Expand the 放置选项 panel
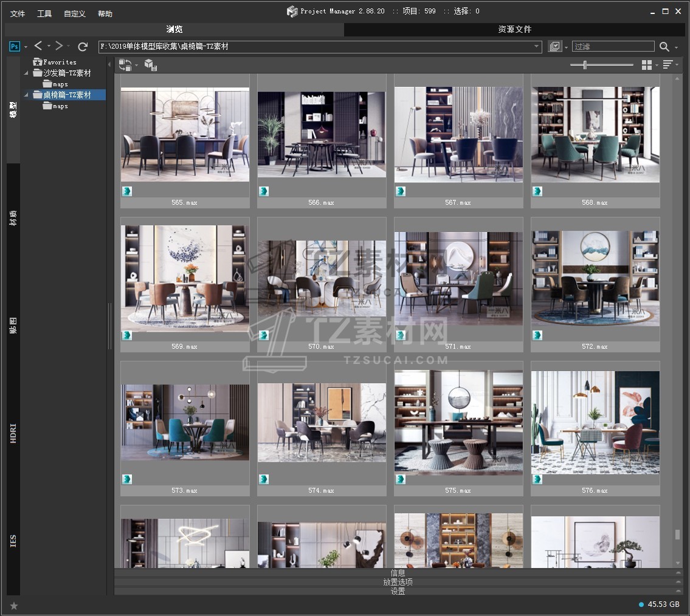Image resolution: width=690 pixels, height=616 pixels. point(398,582)
